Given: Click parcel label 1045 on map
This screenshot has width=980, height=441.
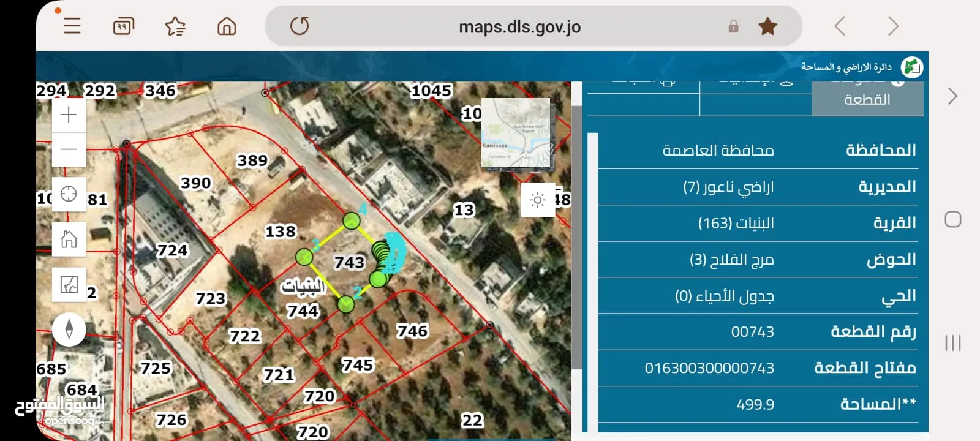Looking at the screenshot, I should coord(431,91).
